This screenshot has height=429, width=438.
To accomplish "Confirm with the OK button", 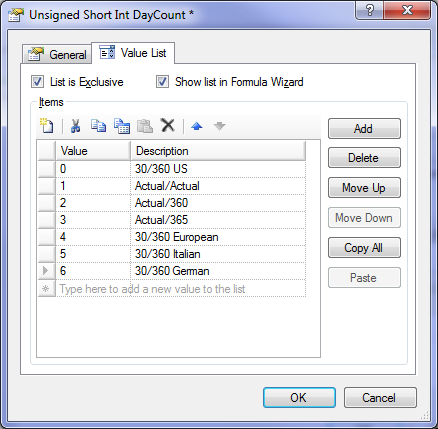I will (x=299, y=397).
